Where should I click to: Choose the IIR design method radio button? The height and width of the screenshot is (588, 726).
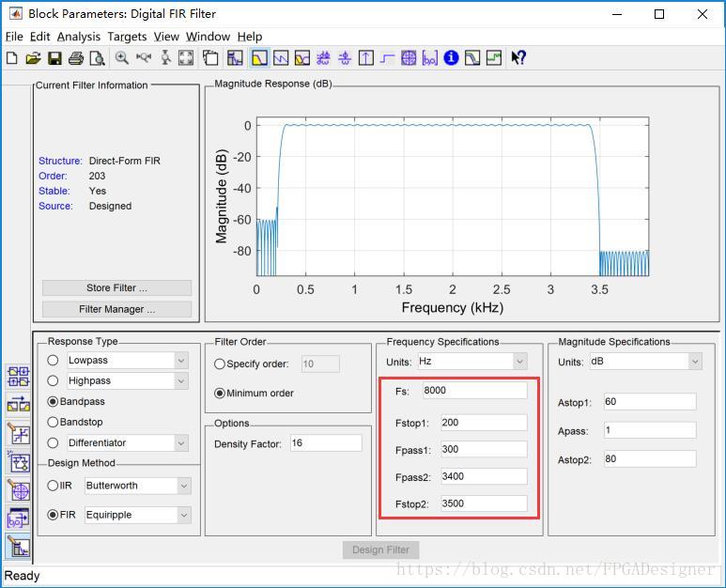click(x=53, y=486)
